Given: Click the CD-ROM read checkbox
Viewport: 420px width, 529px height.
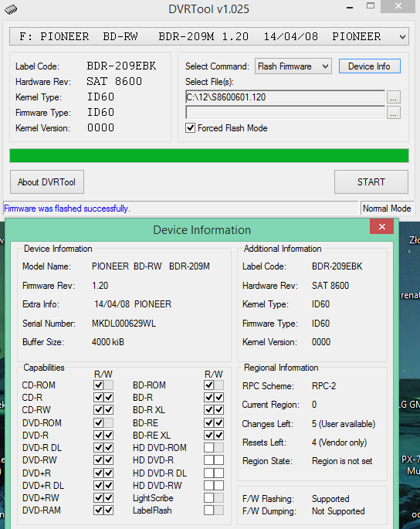Looking at the screenshot, I should (x=98, y=385).
